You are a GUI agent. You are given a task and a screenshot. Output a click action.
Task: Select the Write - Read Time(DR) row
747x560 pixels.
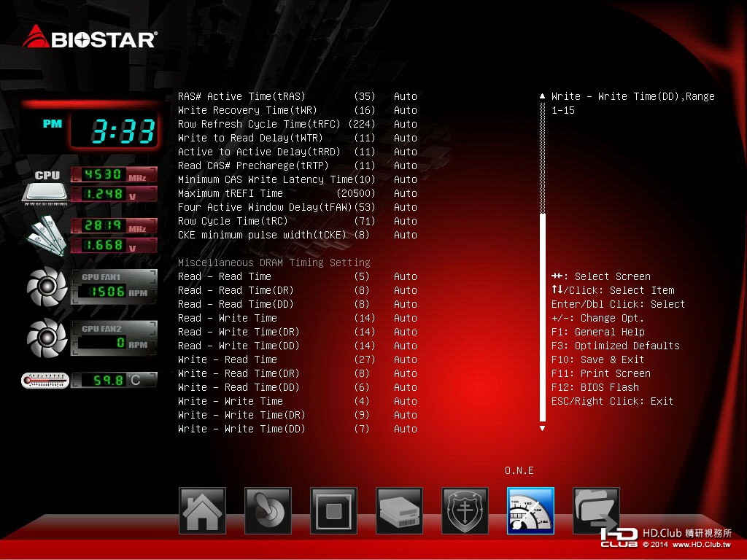[x=298, y=373]
